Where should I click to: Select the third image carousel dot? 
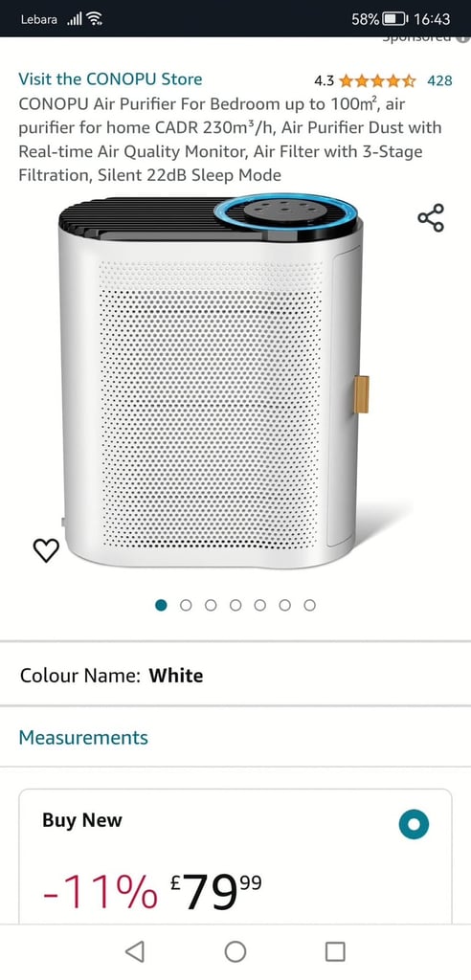click(x=211, y=605)
